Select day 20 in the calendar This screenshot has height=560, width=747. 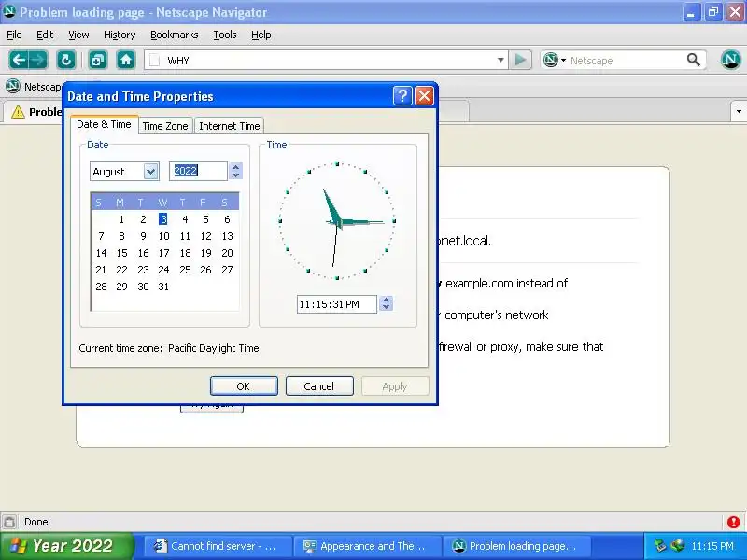click(227, 253)
